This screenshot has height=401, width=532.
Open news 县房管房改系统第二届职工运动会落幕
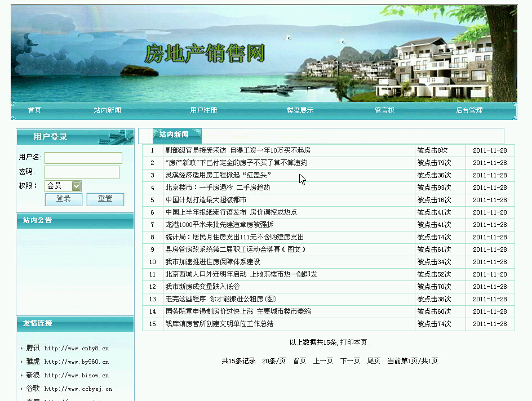tap(236, 249)
